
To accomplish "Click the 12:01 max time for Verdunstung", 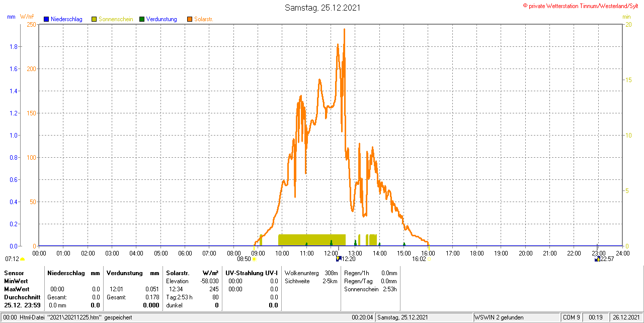I will coord(117,289).
